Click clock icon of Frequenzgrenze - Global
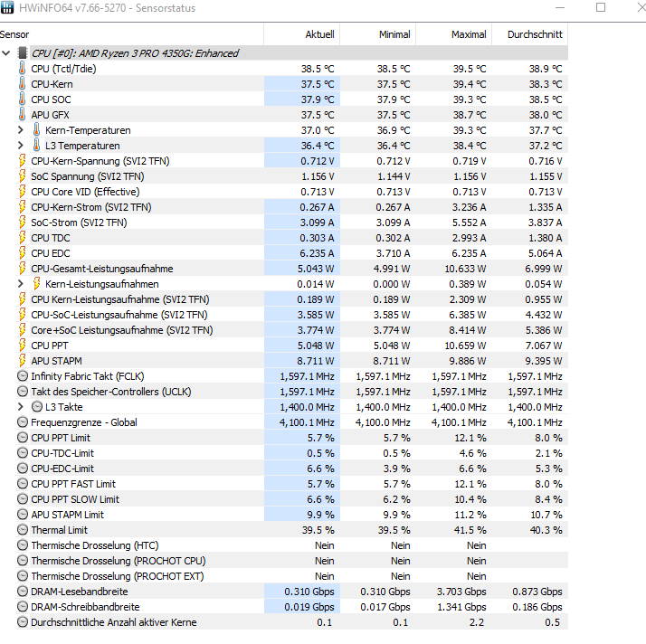646x644 pixels. 23,422
